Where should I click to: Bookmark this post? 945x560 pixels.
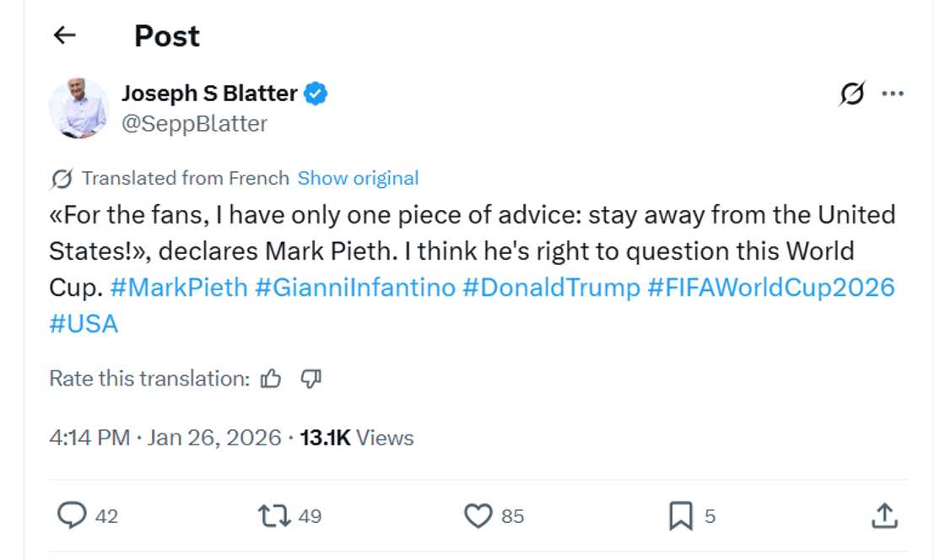pos(682,514)
